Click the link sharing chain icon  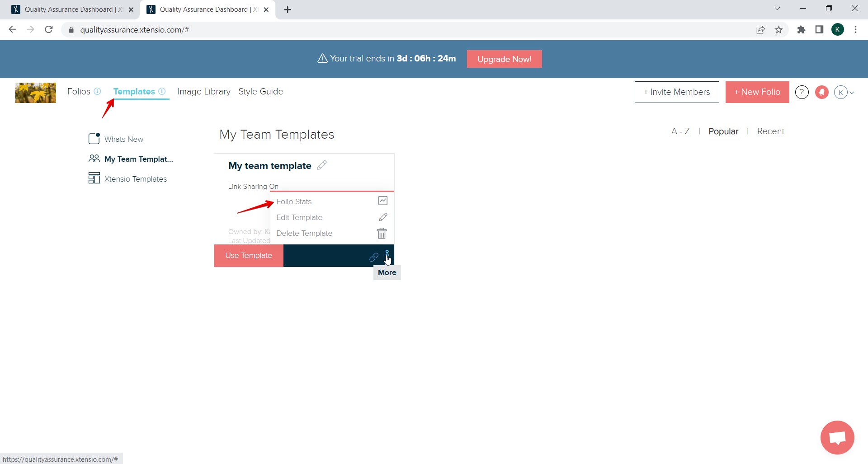pos(374,257)
